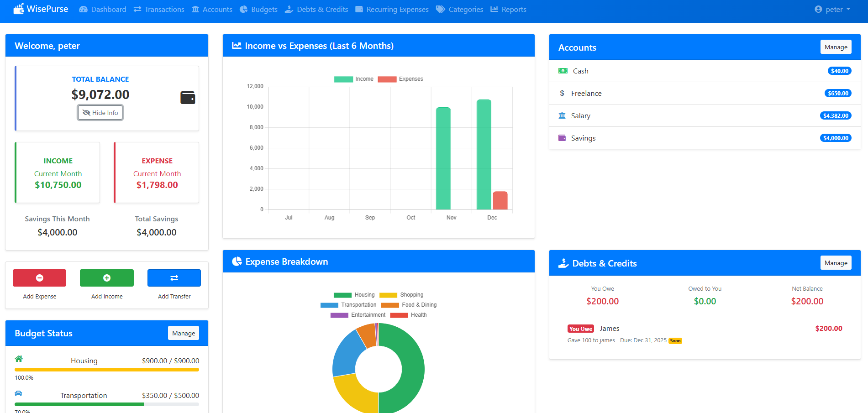Click the purple wallet icon beside Savings
The height and width of the screenshot is (413, 868).
[x=562, y=138]
